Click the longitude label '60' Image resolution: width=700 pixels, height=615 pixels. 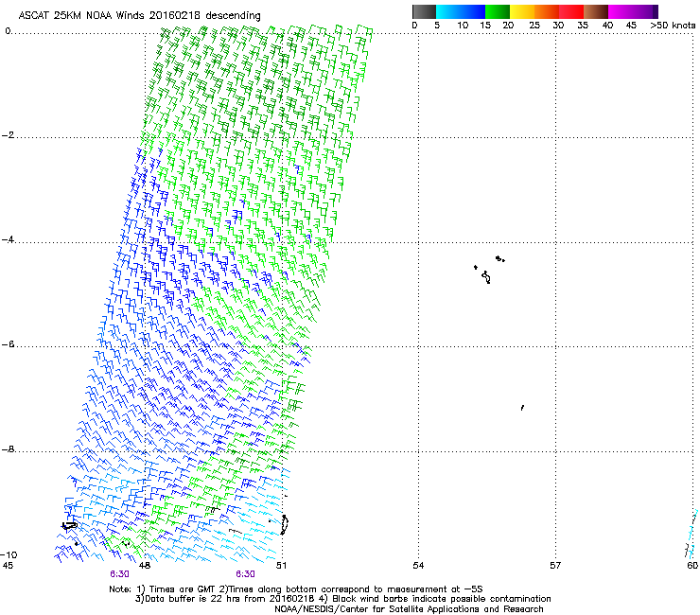[692, 566]
